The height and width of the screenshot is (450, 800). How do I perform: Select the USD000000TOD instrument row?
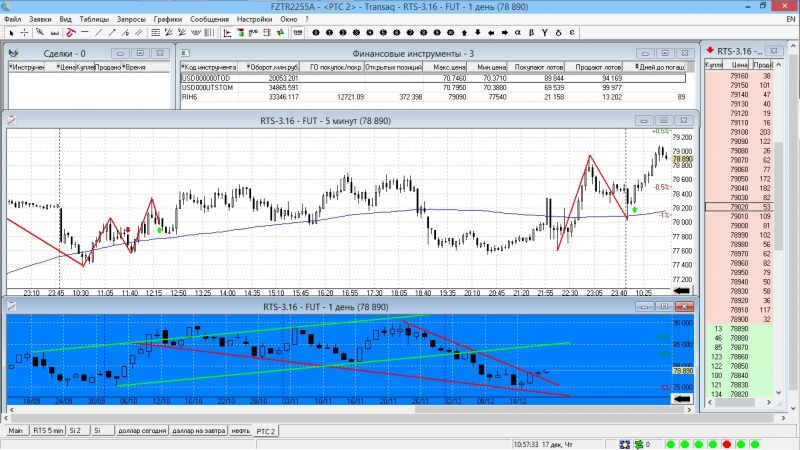click(x=433, y=78)
